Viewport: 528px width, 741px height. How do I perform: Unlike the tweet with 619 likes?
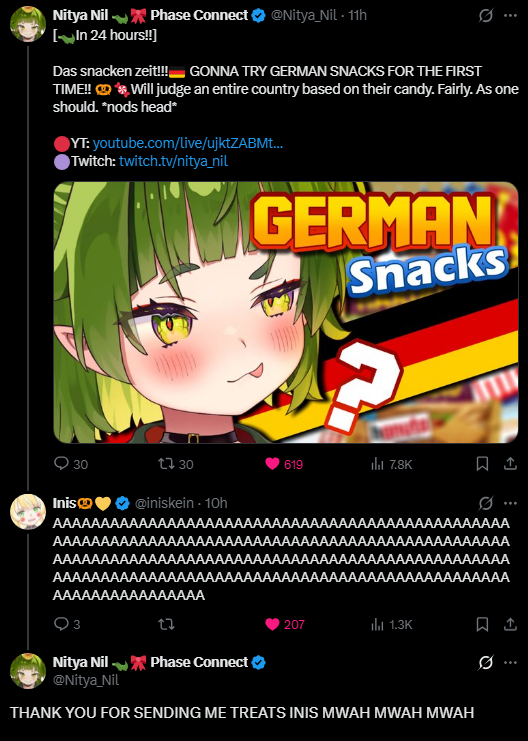(x=284, y=464)
